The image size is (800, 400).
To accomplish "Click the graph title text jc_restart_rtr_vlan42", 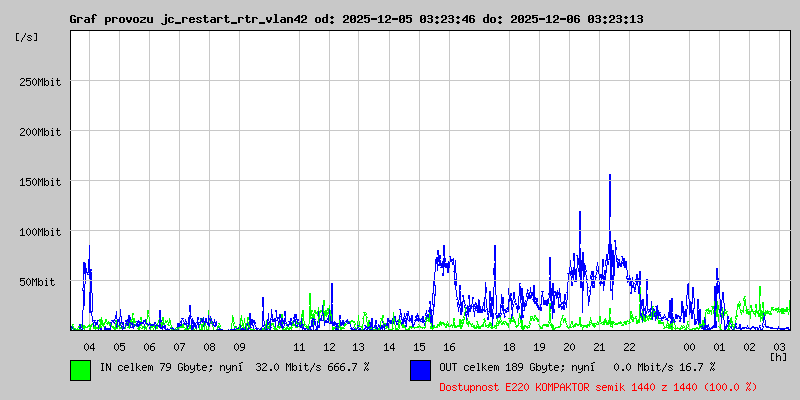I will [234, 19].
